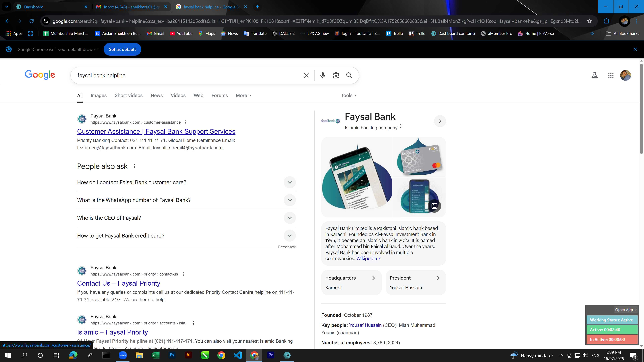Open Visual Studio Code from taskbar

coord(238,355)
